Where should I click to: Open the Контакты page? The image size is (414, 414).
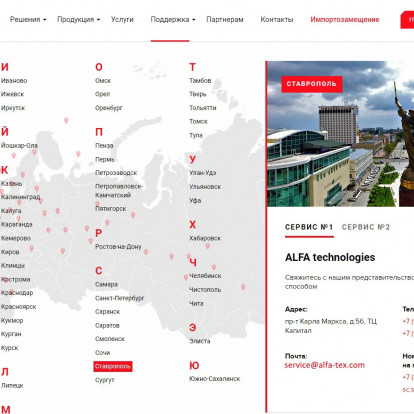tap(277, 19)
